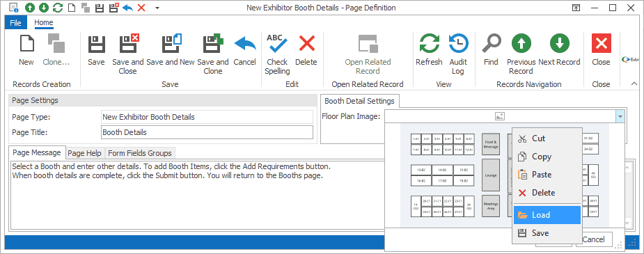Select the Home ribbon tab

44,23
